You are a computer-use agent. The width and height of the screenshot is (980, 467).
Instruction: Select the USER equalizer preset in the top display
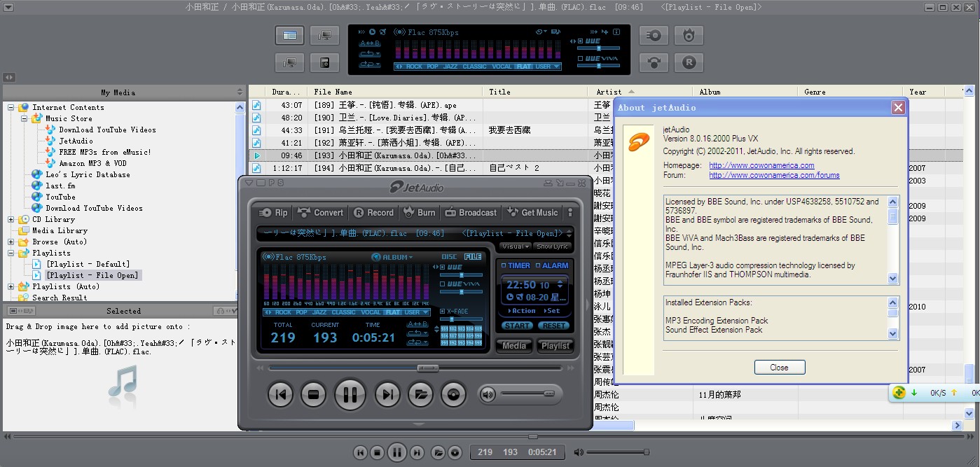click(x=543, y=67)
